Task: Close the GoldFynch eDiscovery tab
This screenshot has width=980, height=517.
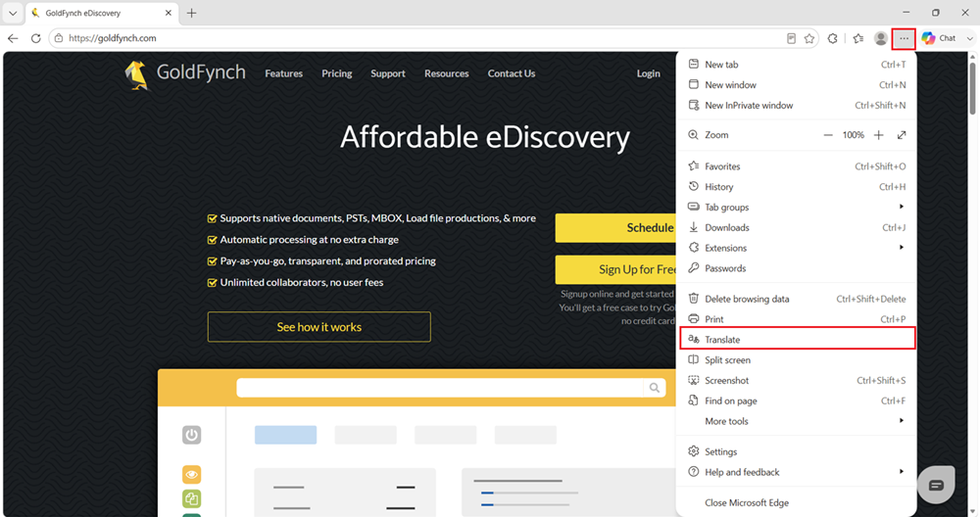Action: (169, 13)
